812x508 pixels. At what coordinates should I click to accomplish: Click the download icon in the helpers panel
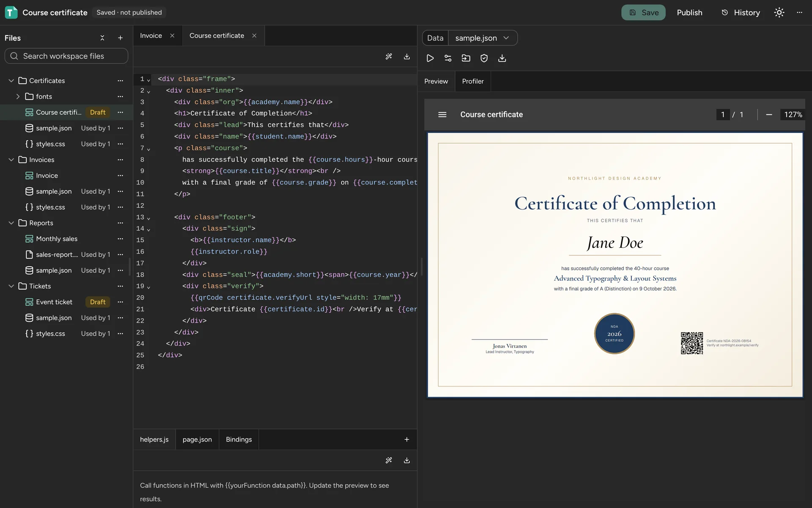click(x=407, y=461)
